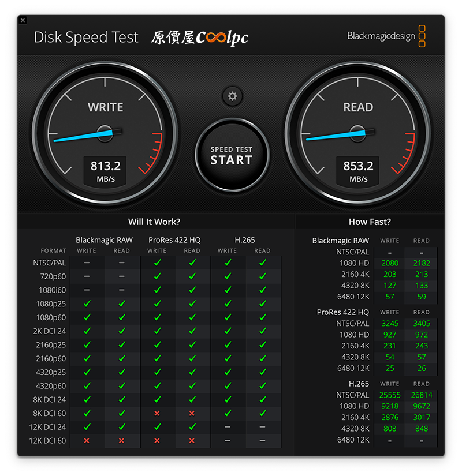Click the 12K DCI 24 format row label
Screen dimensions: 462x476
(47, 427)
